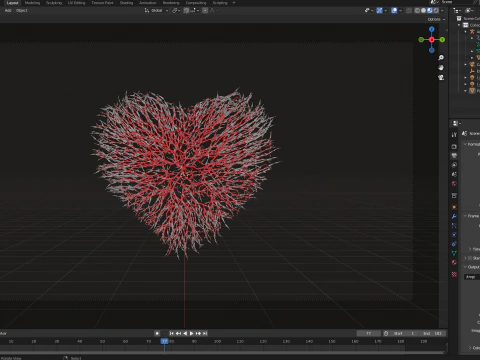This screenshot has width=480, height=360.
Task: Open the Object Data properties tab
Action: coord(454,253)
